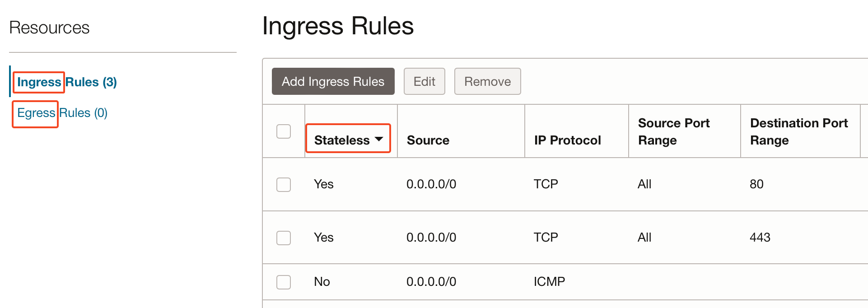Click the Remove button
Screen dimensions: 868x308
click(487, 81)
